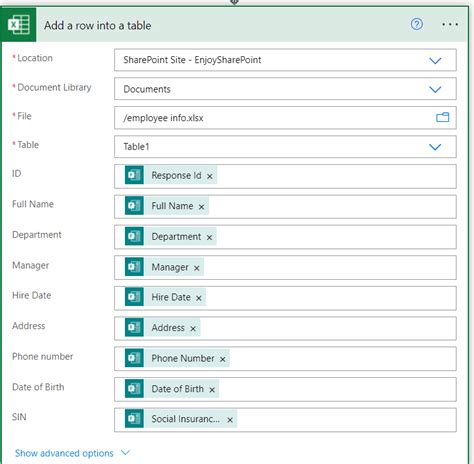Click the Excel icon in the action header

click(19, 25)
